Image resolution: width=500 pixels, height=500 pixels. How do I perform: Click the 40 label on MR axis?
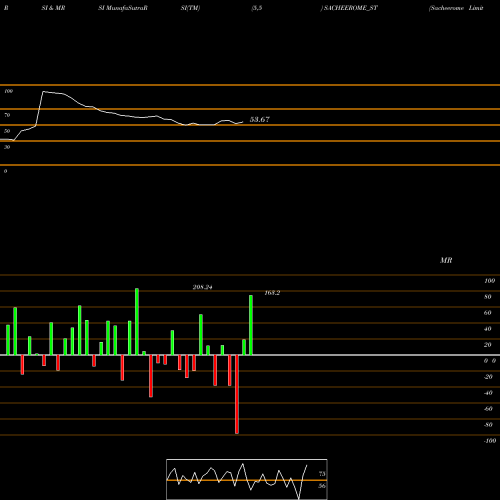tap(488, 329)
